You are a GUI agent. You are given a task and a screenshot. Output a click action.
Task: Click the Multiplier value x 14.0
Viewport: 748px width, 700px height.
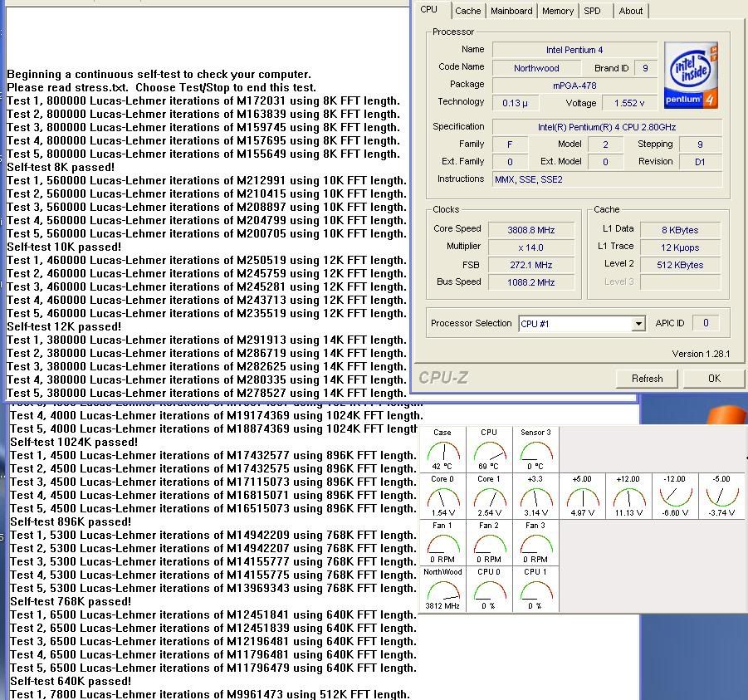click(531, 247)
